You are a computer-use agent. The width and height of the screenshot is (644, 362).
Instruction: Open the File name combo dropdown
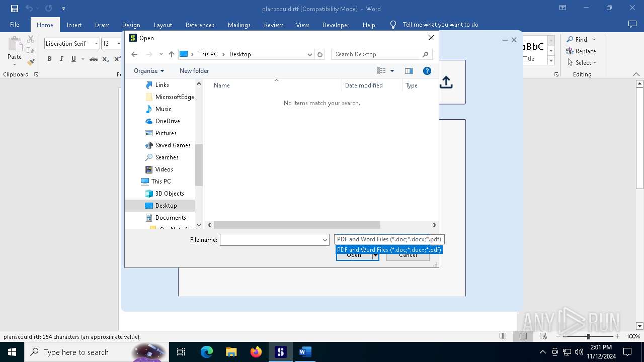pyautogui.click(x=325, y=240)
